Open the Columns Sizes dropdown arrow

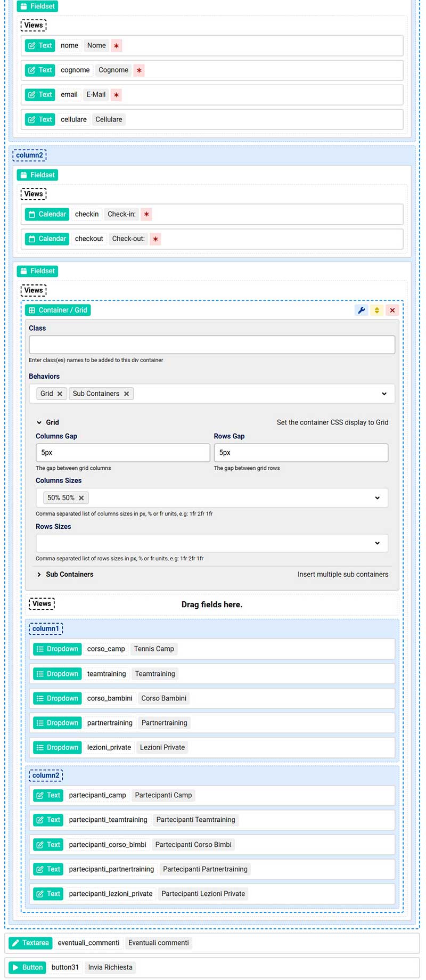(377, 498)
